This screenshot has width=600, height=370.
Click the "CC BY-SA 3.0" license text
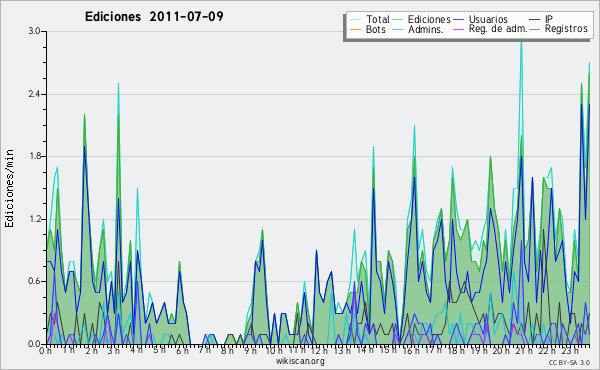point(569,363)
